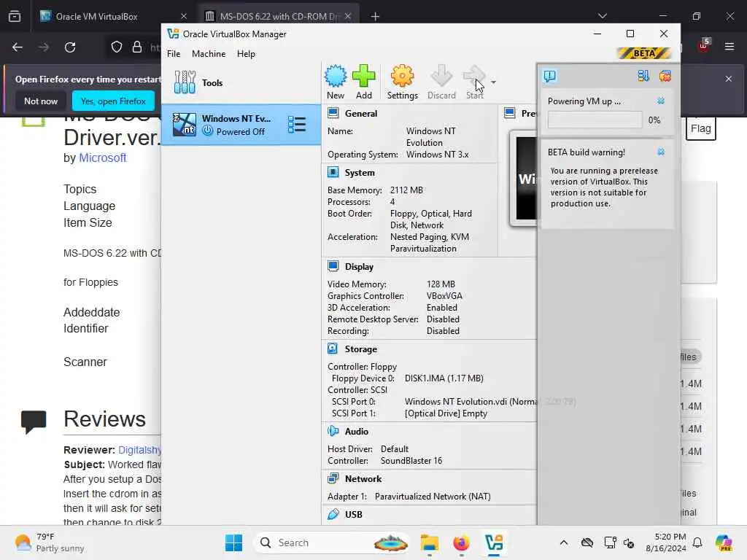This screenshot has width=747, height=560.
Task: Click the Start arrow toolbar icon
Action: (474, 76)
